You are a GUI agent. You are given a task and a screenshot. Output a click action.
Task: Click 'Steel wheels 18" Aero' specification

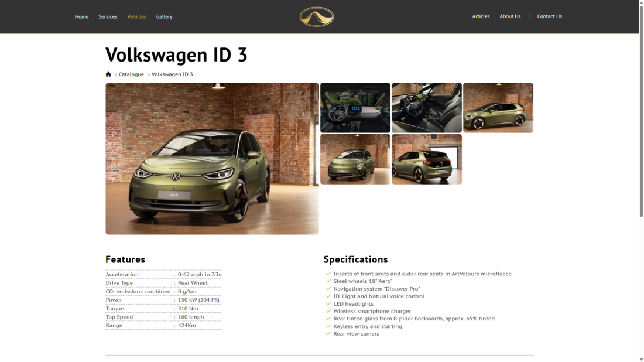pos(362,281)
